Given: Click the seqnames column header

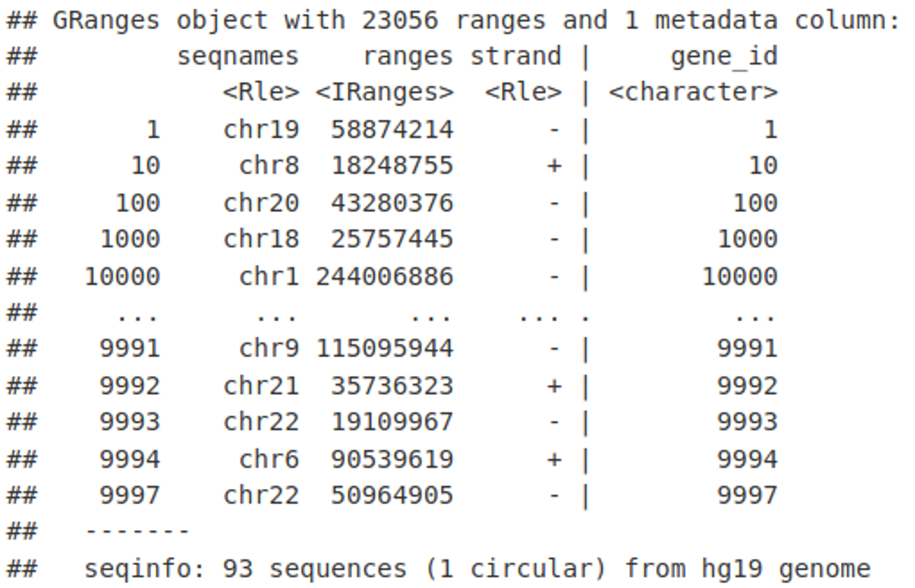Looking at the screenshot, I should [x=238, y=58].
